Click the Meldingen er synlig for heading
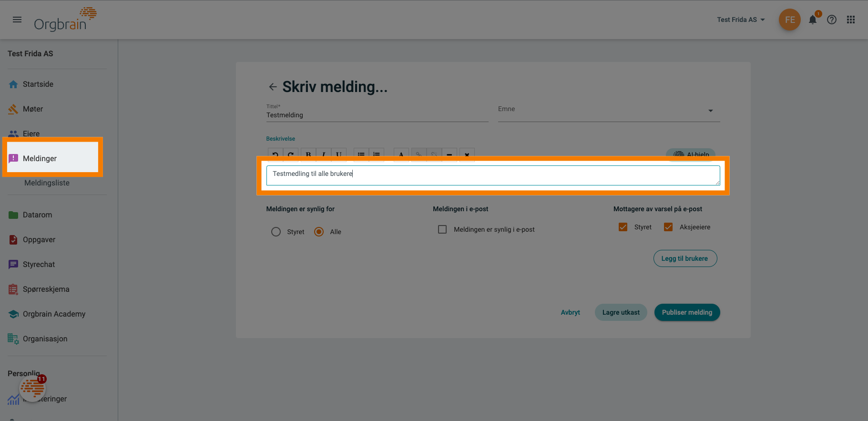This screenshot has width=868, height=421. coord(300,209)
